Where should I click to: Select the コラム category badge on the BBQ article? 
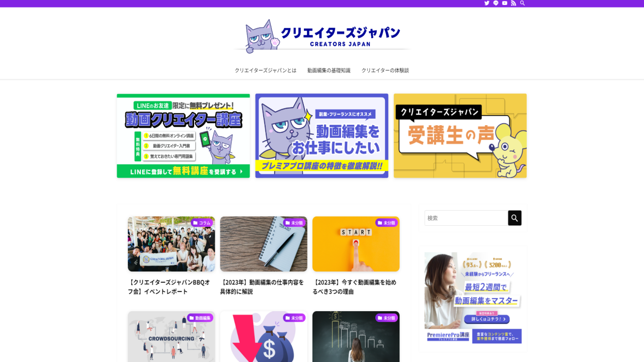point(203,222)
